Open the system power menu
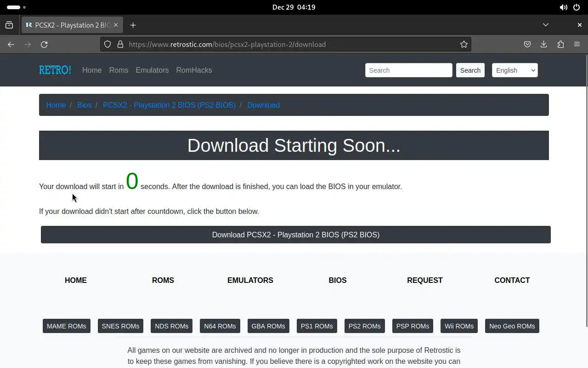Viewport: 588px width, 368px height. tap(577, 7)
